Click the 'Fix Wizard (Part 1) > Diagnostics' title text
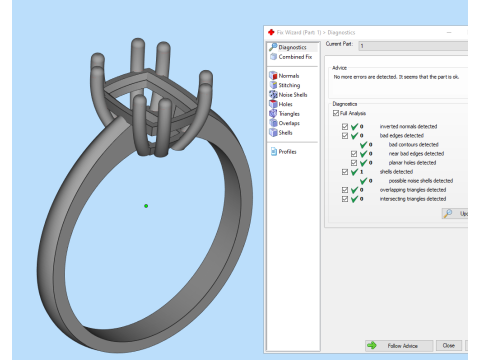 tap(316, 32)
